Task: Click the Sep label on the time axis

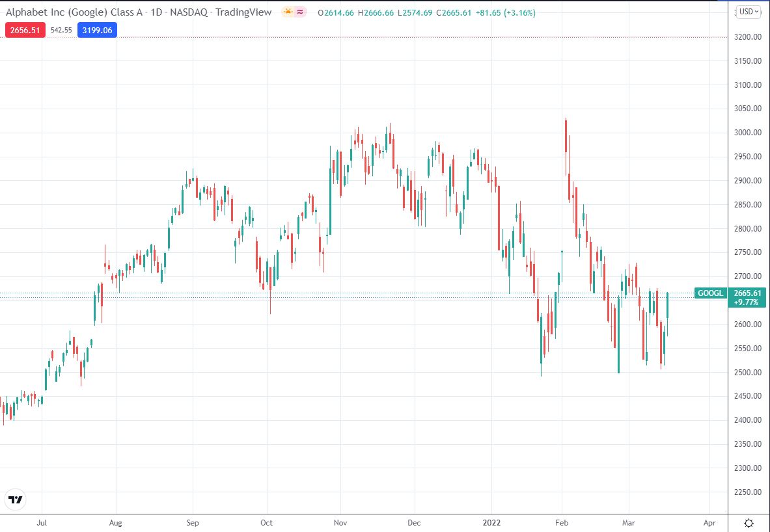Action: [x=193, y=523]
